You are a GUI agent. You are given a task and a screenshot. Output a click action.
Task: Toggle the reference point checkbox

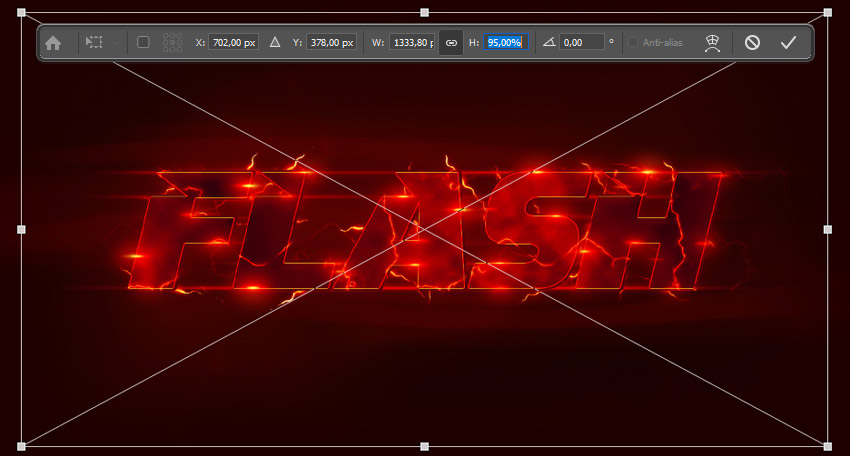(143, 42)
